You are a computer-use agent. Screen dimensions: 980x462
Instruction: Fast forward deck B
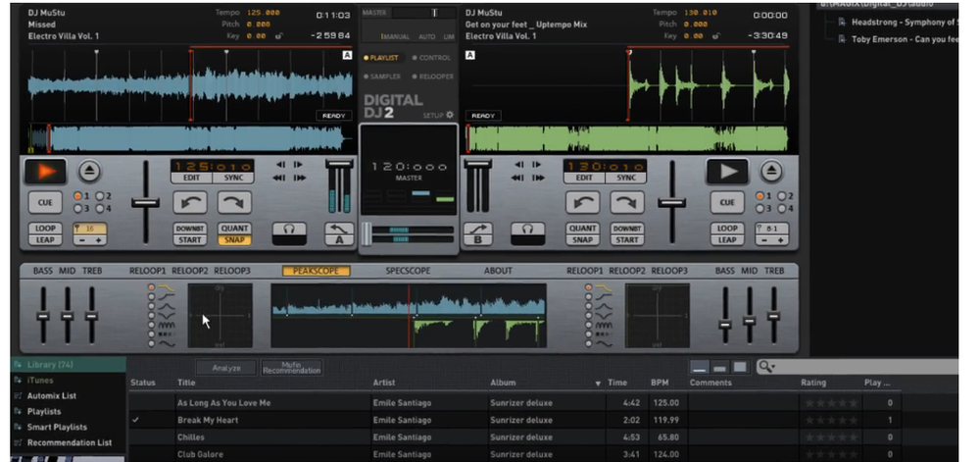point(537,179)
